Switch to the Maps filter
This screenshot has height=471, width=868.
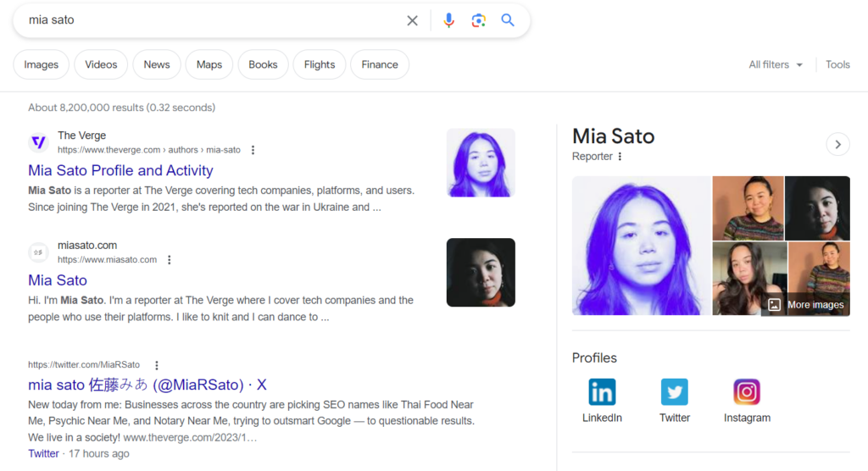(x=209, y=64)
